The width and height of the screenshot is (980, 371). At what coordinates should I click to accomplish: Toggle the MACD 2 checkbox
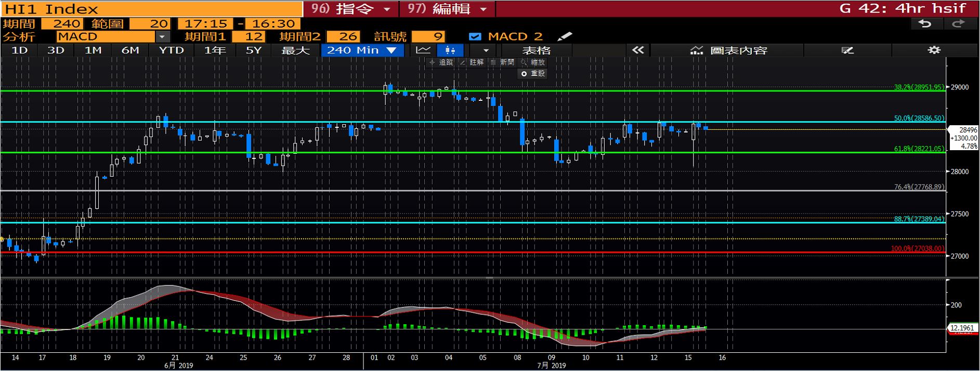(x=474, y=36)
